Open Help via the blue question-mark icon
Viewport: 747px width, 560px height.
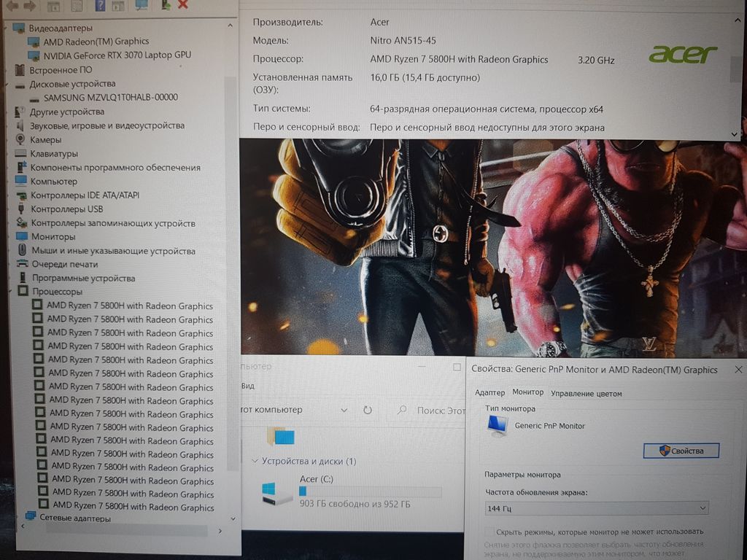tap(100, 5)
